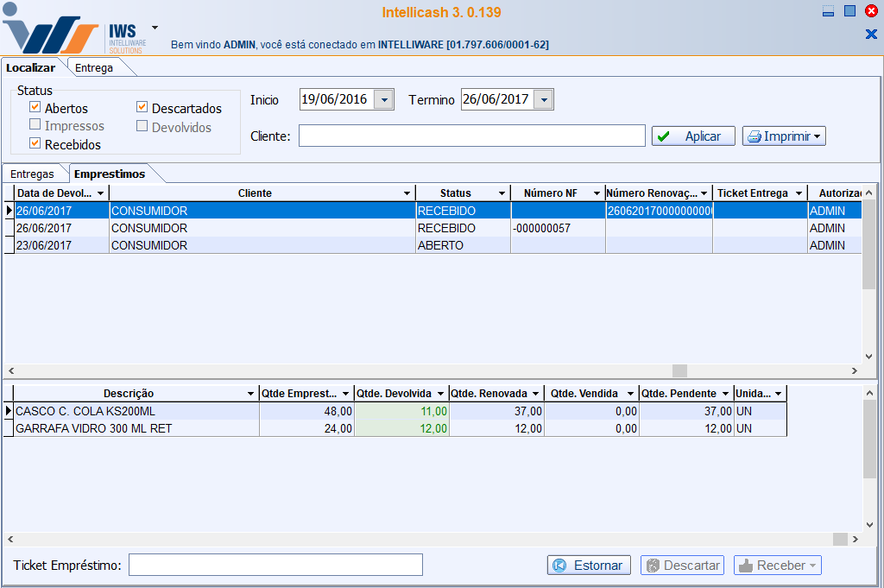Viewport: 884px width, 588px height.
Task: Open the Inicio date picker dropdown
Action: [x=384, y=99]
